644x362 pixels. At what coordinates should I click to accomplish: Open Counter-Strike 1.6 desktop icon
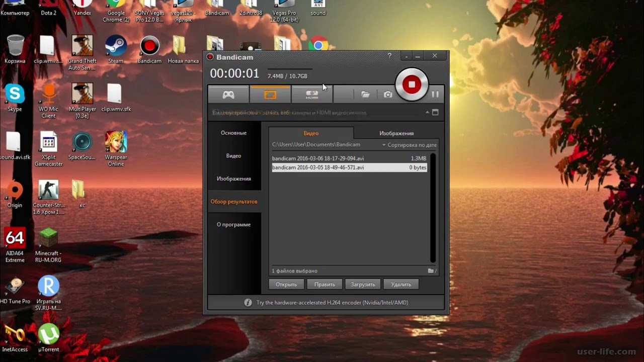[x=49, y=197]
